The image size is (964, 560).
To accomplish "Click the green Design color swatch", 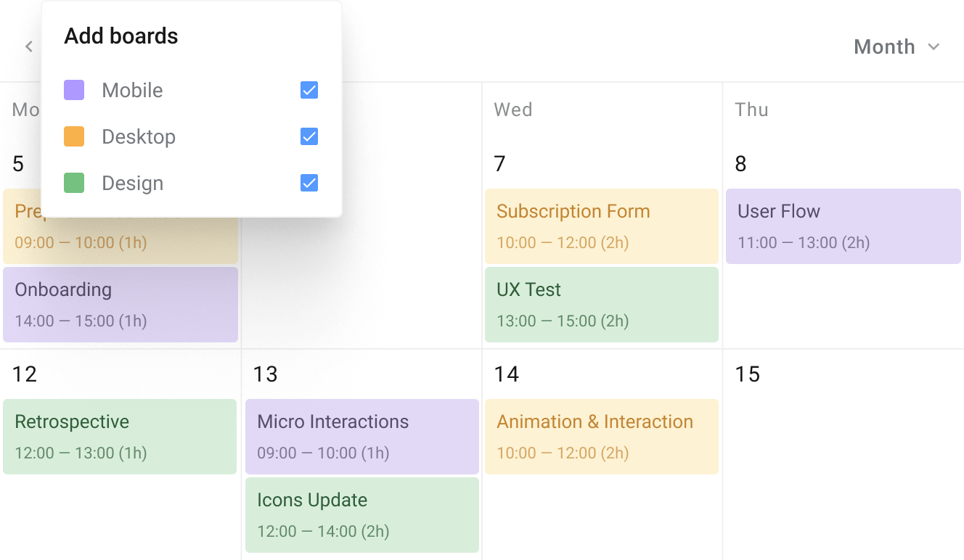I will (74, 183).
